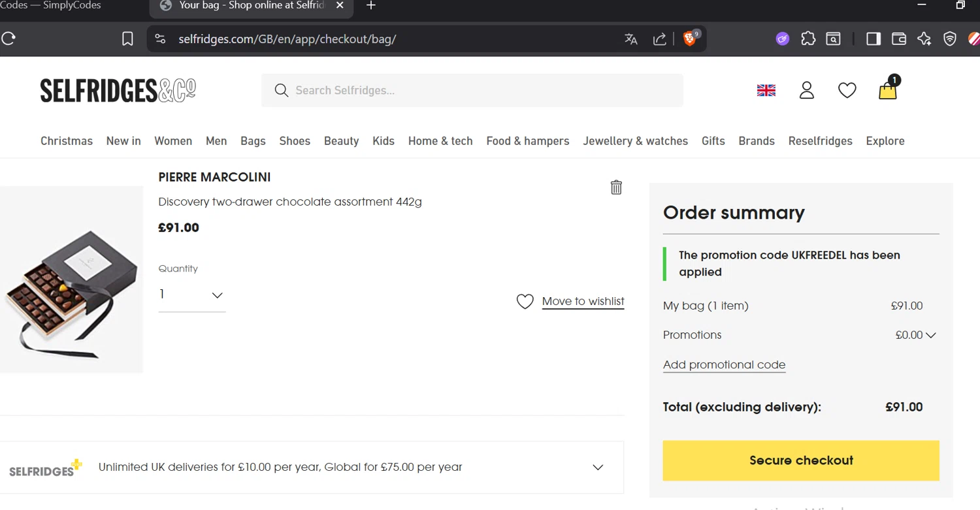This screenshot has width=980, height=510.
Task: Click the share page icon
Action: [x=660, y=39]
